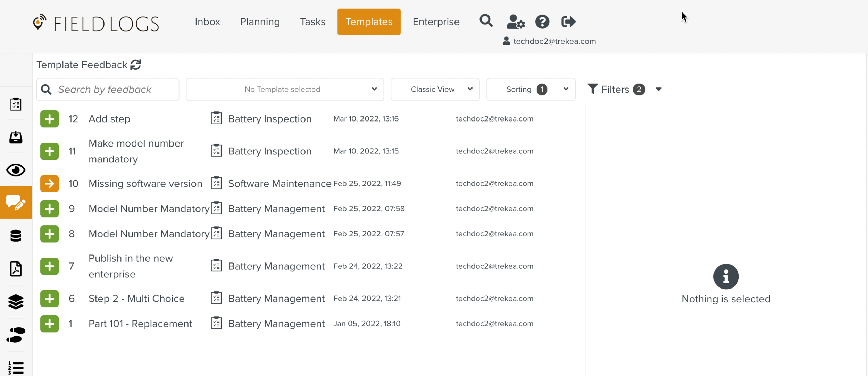Image resolution: width=868 pixels, height=376 pixels.
Task: Click green plus on Add step feedback
Action: (x=49, y=119)
